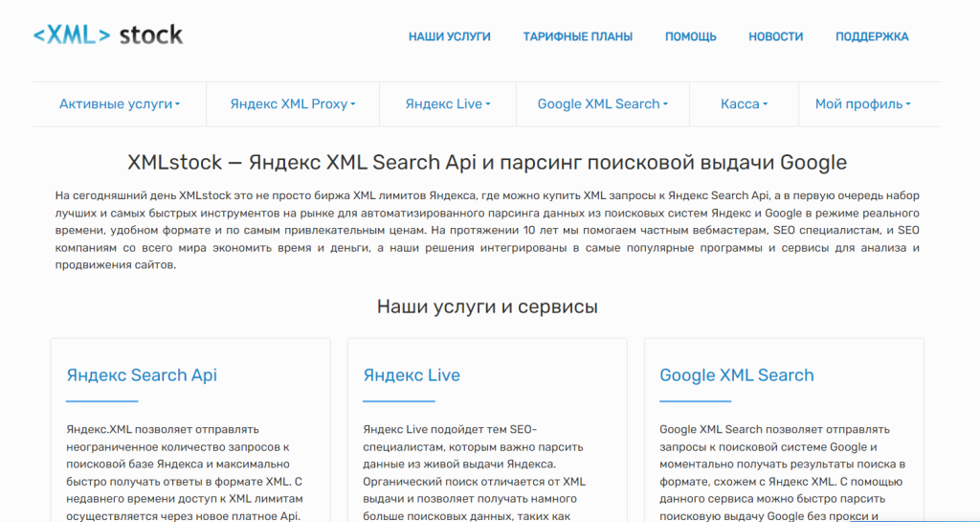Click the text Google XML Search позволяет отправлять
The image size is (980, 522).
(x=773, y=429)
